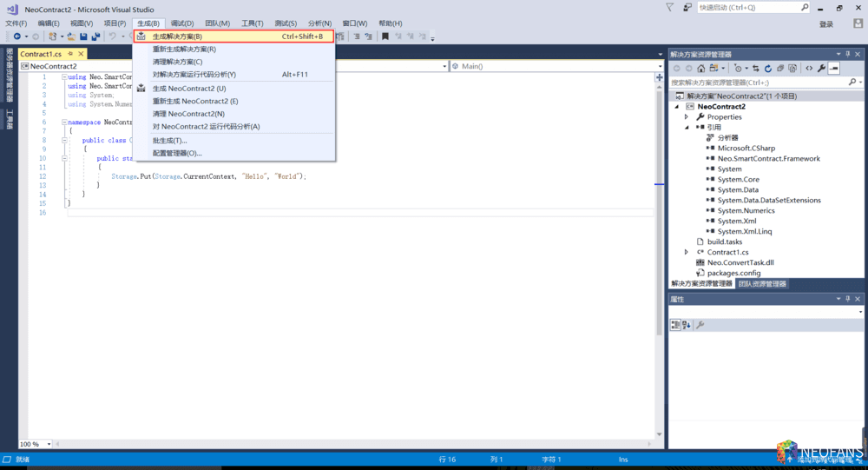
Task: Select build.tasks file in Solution Explorer
Action: (725, 242)
